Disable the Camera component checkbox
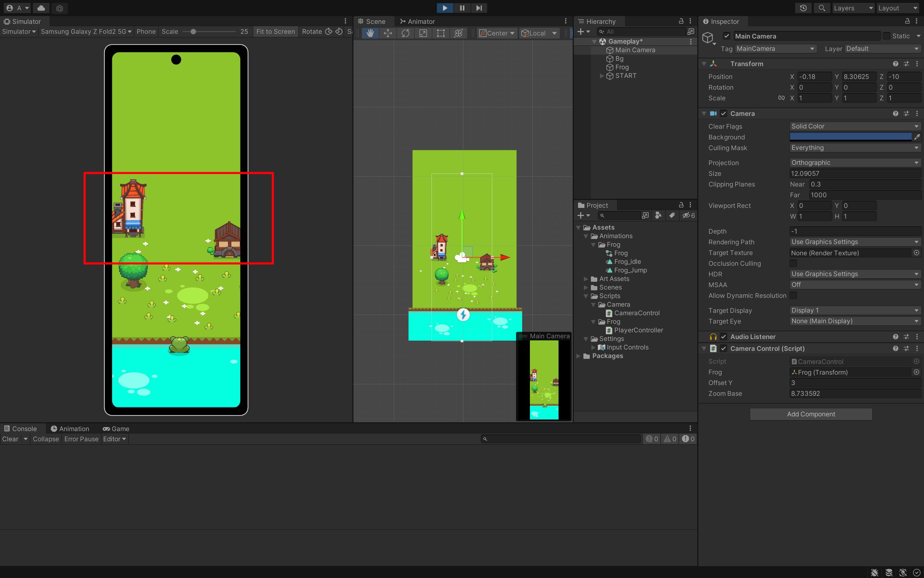This screenshot has width=924, height=578. click(x=723, y=113)
